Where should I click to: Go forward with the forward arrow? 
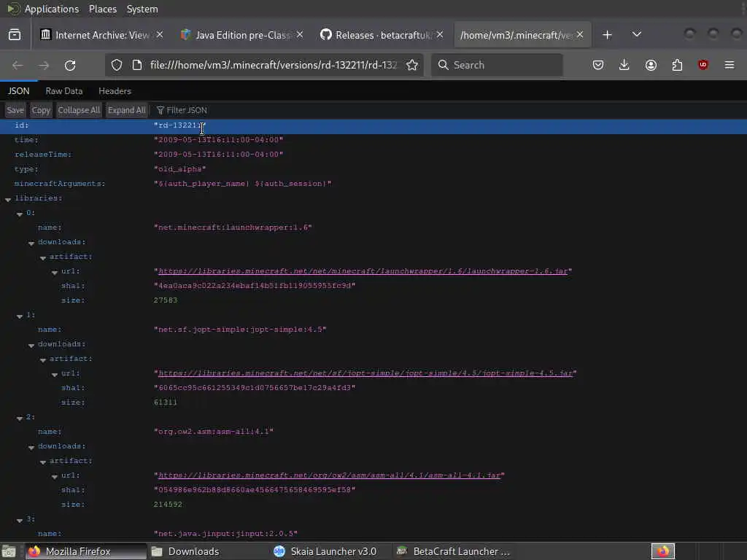coord(44,65)
